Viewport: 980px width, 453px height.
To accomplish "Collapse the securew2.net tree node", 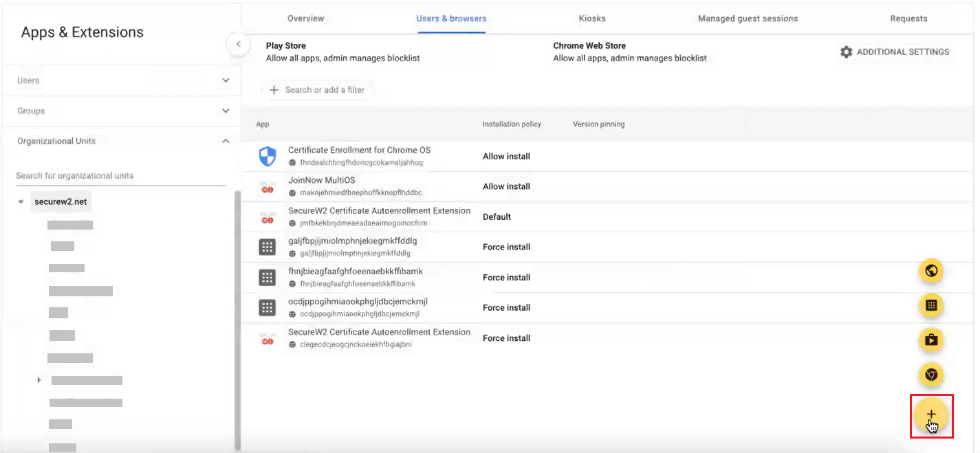I will click(21, 202).
